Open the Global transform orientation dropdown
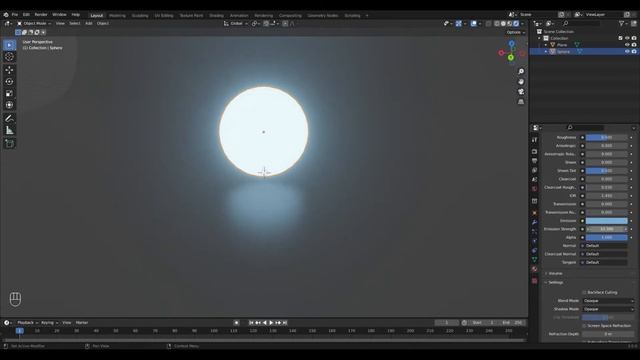 click(x=236, y=24)
